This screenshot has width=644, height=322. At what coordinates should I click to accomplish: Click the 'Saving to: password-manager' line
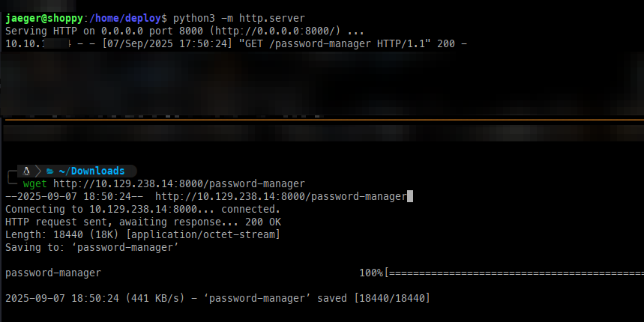(x=91, y=247)
